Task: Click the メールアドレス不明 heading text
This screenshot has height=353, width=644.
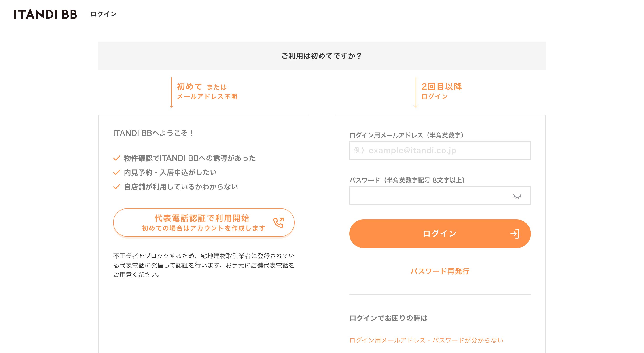Action: [207, 97]
